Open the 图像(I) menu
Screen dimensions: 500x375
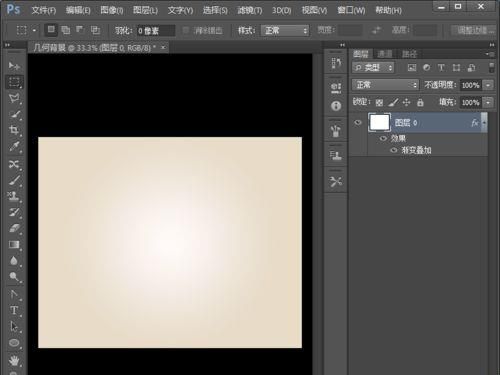coord(112,10)
